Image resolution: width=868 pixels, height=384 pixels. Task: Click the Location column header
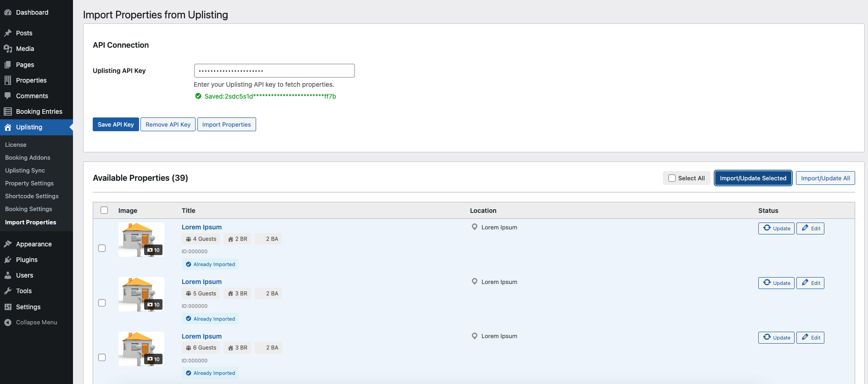coord(483,211)
